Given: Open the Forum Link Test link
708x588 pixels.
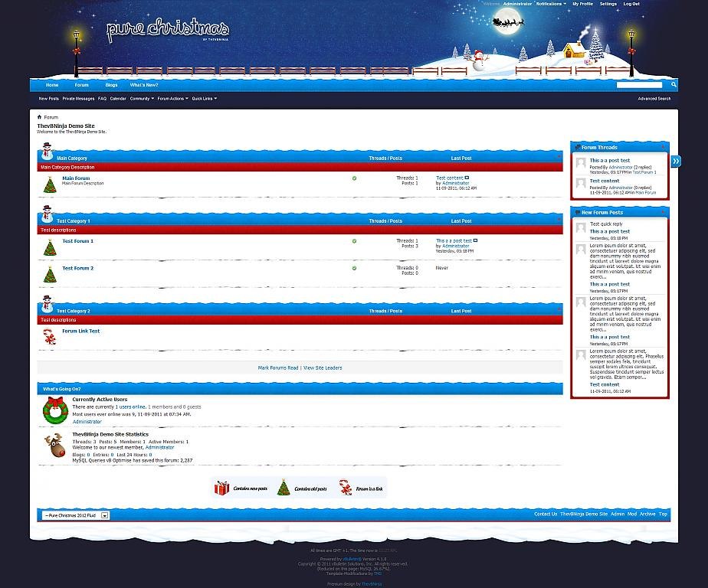Looking at the screenshot, I should pos(80,331).
